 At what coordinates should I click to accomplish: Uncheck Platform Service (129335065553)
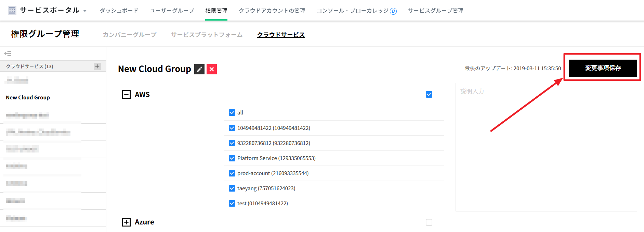[x=232, y=158]
